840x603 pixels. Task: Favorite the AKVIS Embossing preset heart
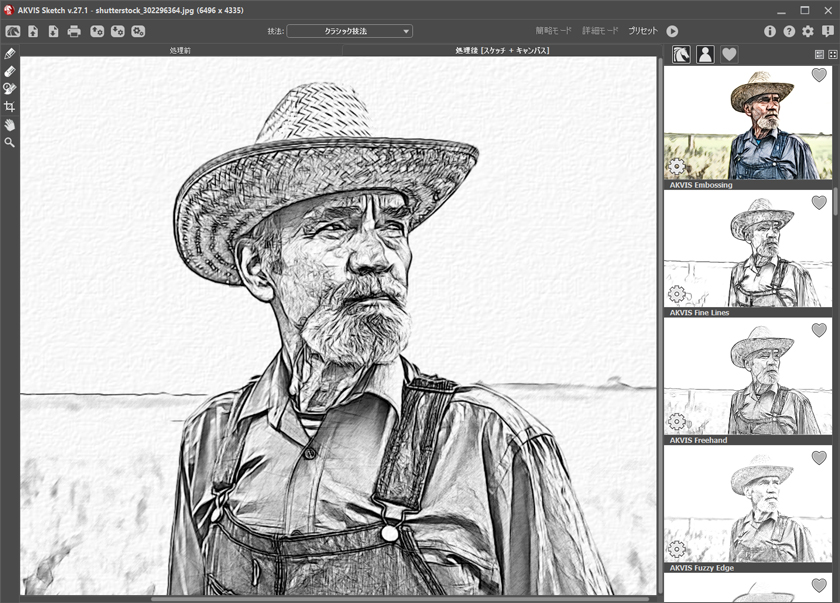point(819,76)
